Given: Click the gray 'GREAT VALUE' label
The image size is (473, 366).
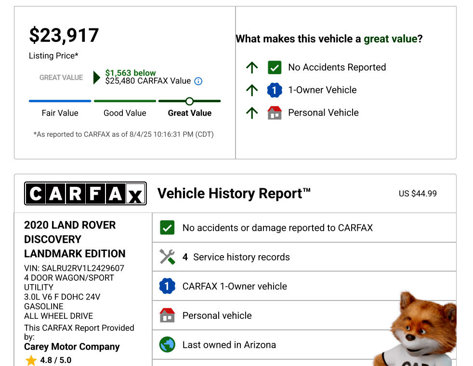Looking at the screenshot, I should tap(61, 77).
